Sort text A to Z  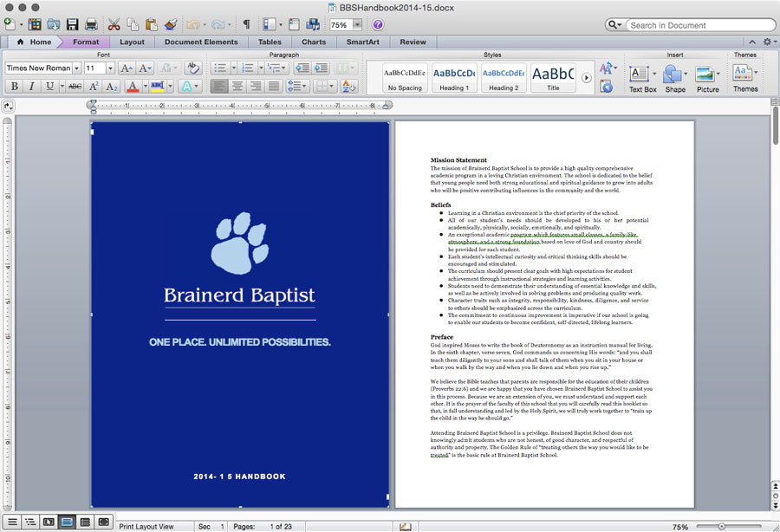[349, 87]
